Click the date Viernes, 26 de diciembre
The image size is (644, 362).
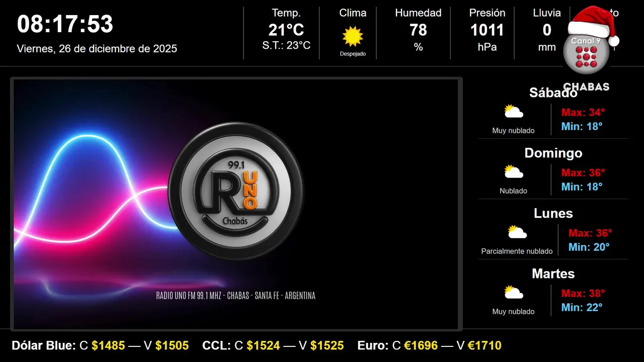[97, 49]
